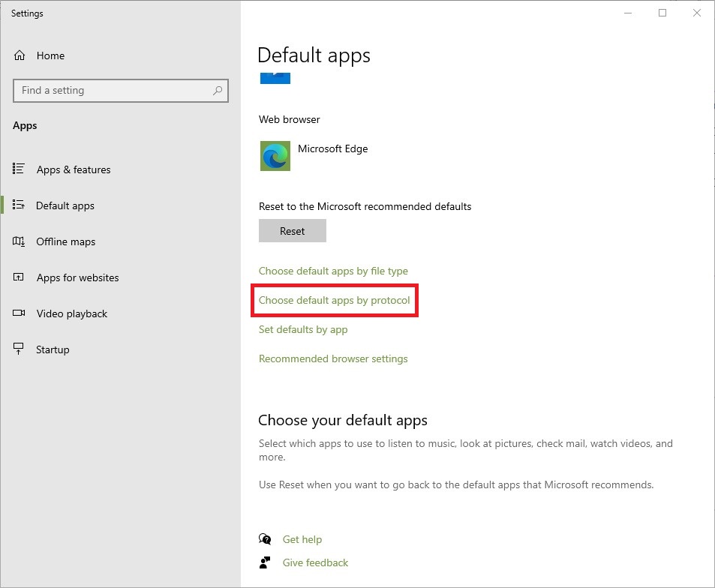715x588 pixels.
Task: Click the Apps & features list icon
Action: pos(18,169)
